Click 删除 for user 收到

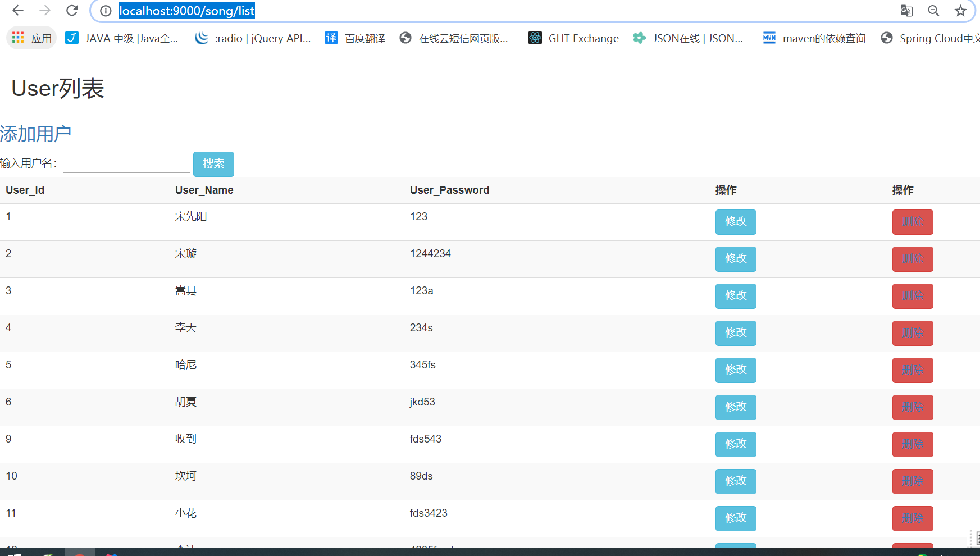point(913,444)
